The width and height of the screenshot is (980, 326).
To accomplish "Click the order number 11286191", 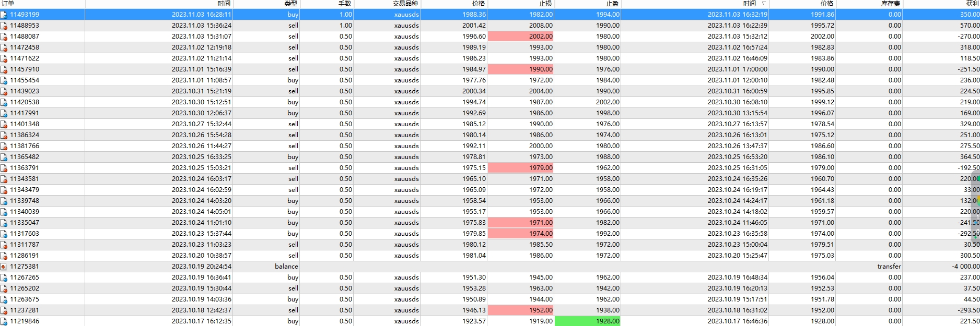I will 25,256.
